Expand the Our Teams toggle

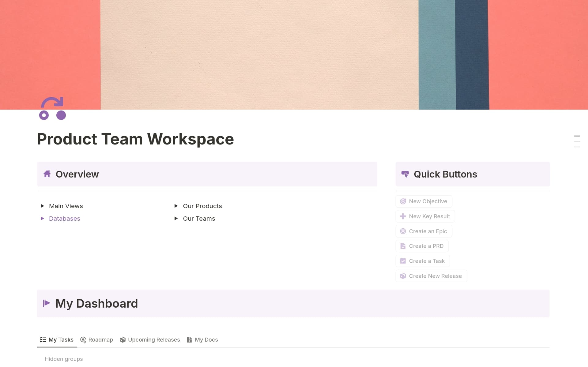coord(176,218)
